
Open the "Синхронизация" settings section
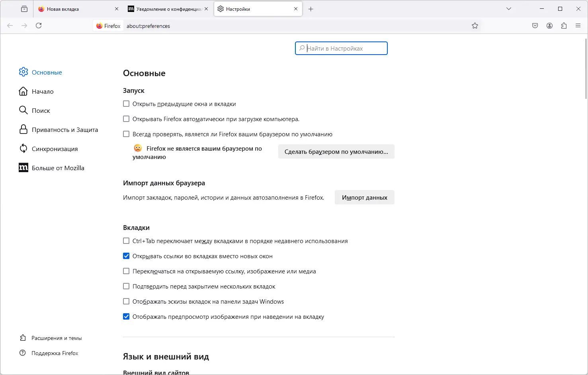click(55, 149)
